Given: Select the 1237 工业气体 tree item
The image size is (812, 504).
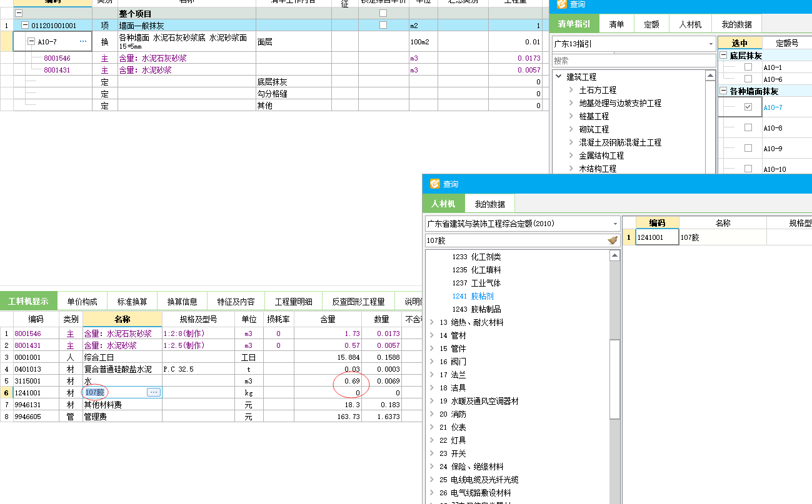Looking at the screenshot, I should [476, 283].
